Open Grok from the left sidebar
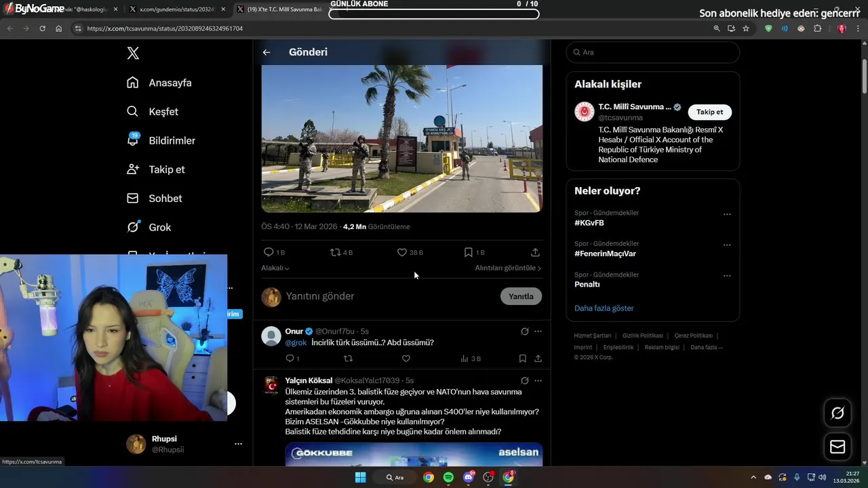Screen dimensions: 868x488 coord(149,227)
